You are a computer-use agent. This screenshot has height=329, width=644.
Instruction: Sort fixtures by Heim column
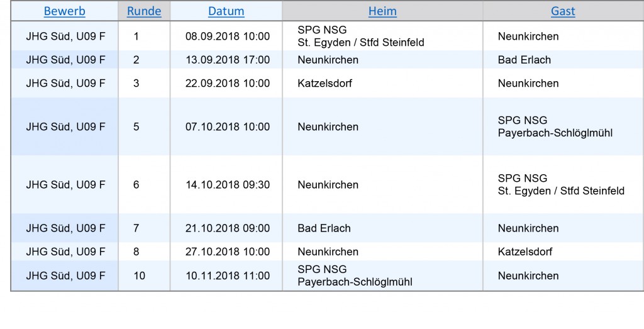click(x=382, y=11)
